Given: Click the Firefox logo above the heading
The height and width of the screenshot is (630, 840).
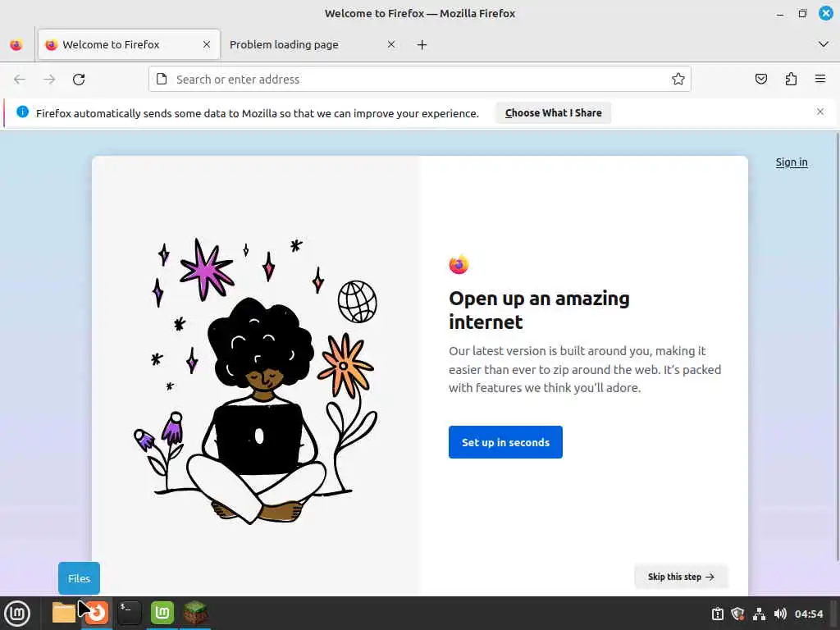Looking at the screenshot, I should pos(459,264).
